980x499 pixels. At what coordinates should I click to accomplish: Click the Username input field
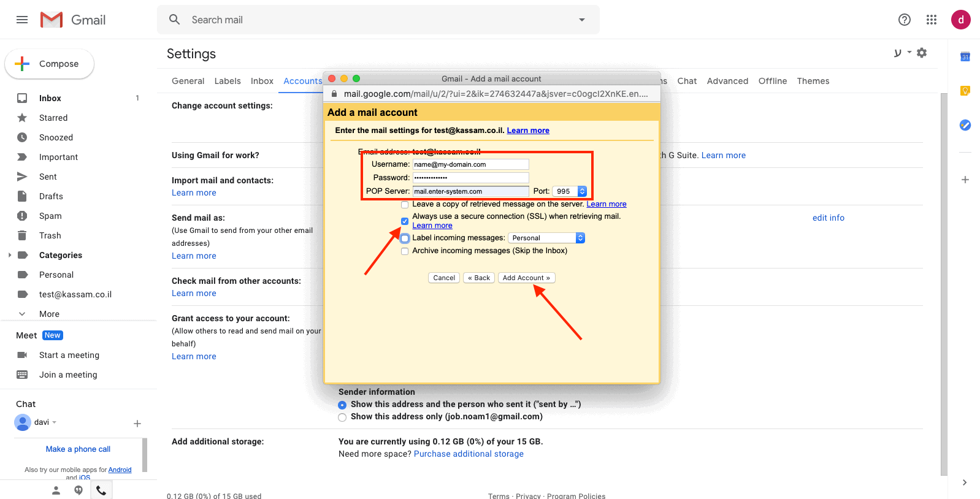coord(470,164)
